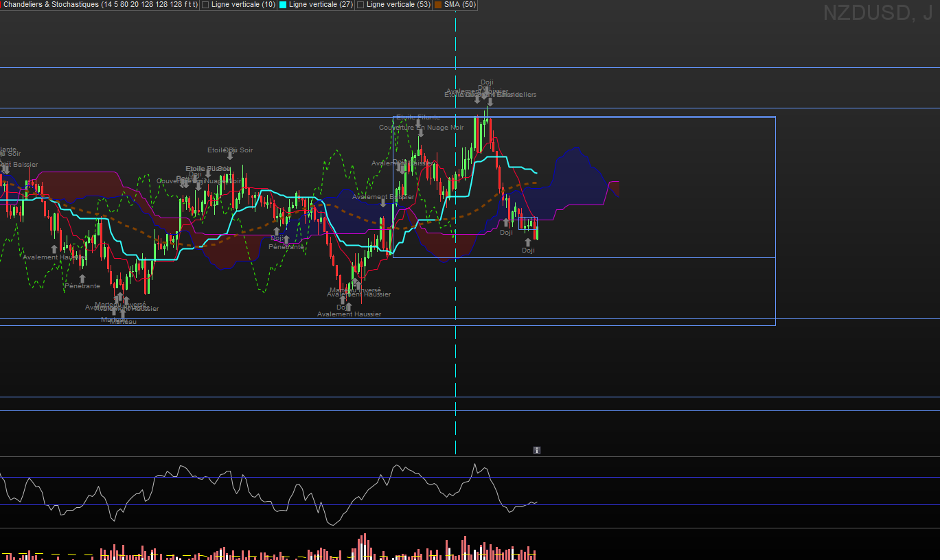
Task: Click the arrow below the Couverture En Nuage Noir label
Action: tap(421, 134)
